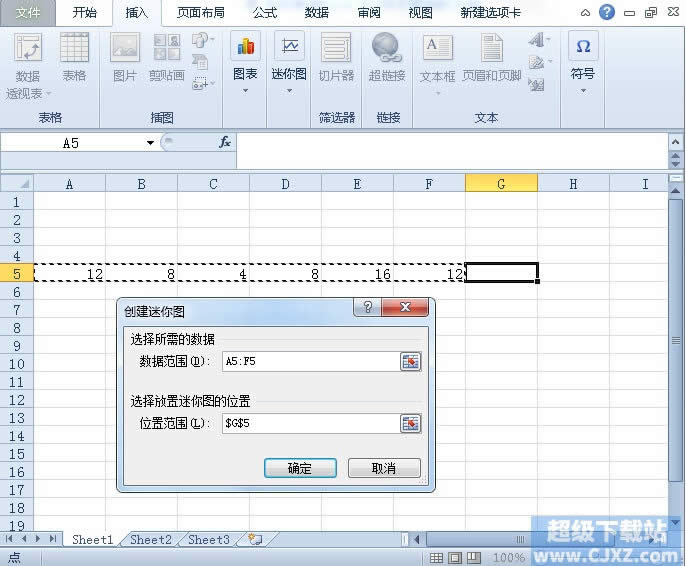The height and width of the screenshot is (566, 686).
Task: Select all cells corner button
Action: [x=17, y=183]
